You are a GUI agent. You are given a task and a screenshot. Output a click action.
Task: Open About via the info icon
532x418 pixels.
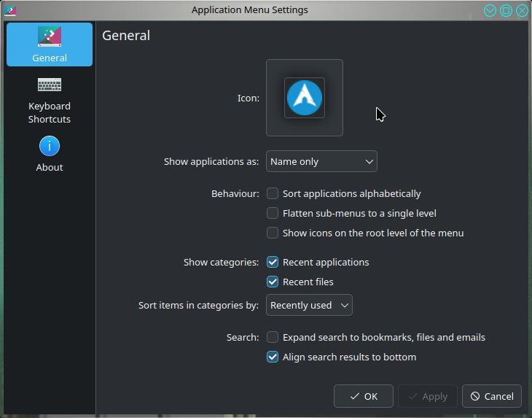coord(50,146)
